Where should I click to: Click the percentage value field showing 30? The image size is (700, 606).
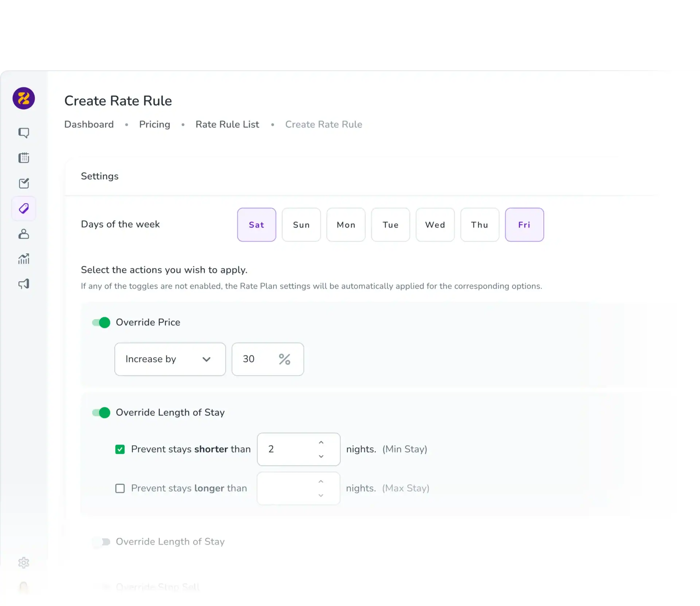268,359
